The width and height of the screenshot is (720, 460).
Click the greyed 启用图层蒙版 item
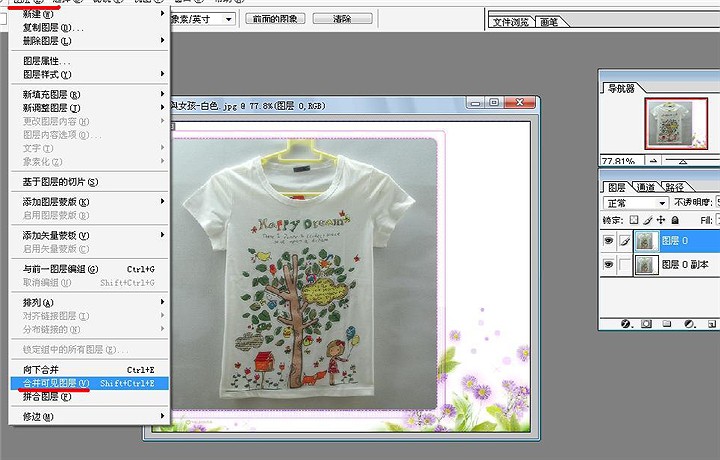pos(90,215)
